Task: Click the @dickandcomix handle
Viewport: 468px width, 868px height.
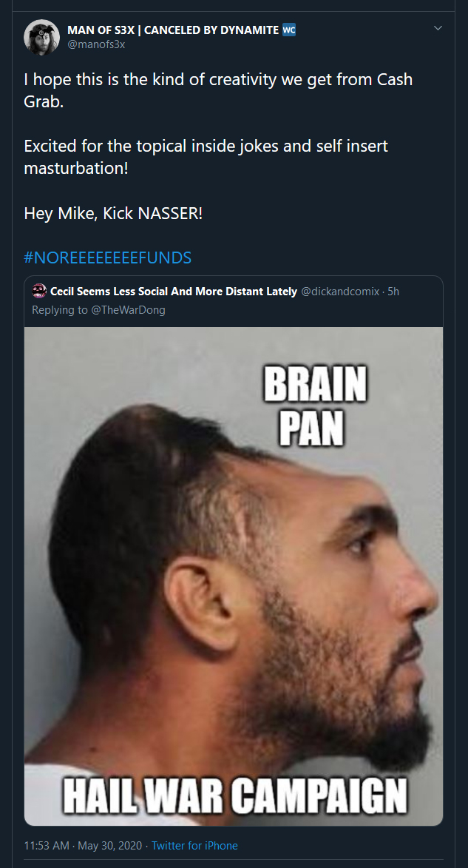Action: (340, 291)
